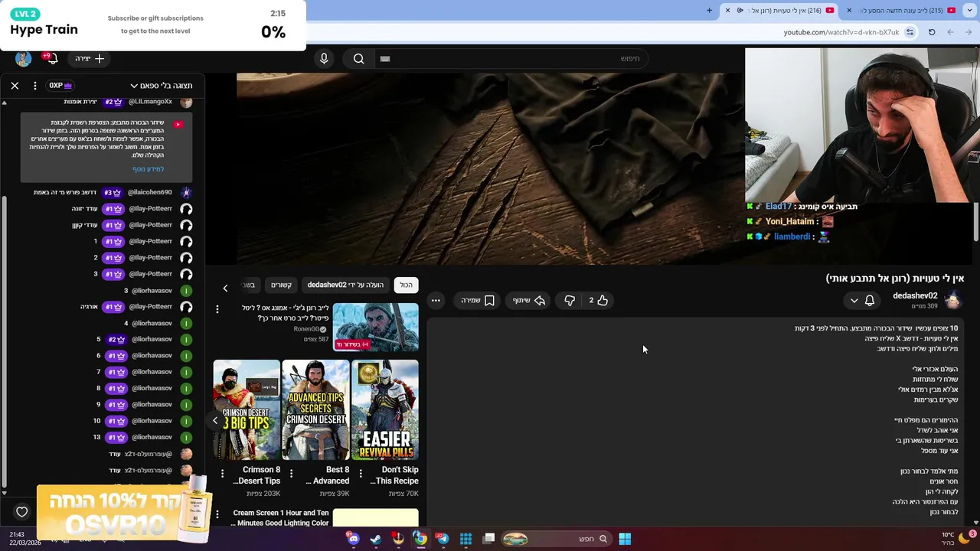
Task: Click the heart reaction icon below chat
Action: click(x=22, y=512)
